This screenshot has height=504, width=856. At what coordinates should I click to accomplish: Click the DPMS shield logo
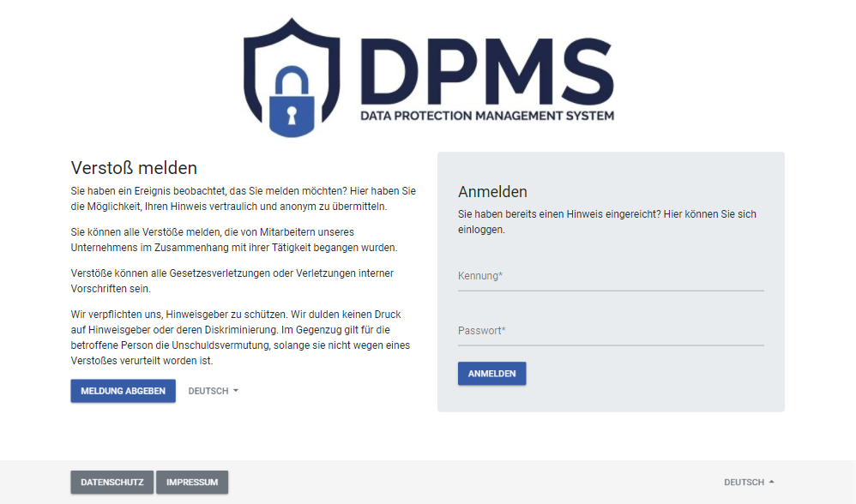(292, 77)
